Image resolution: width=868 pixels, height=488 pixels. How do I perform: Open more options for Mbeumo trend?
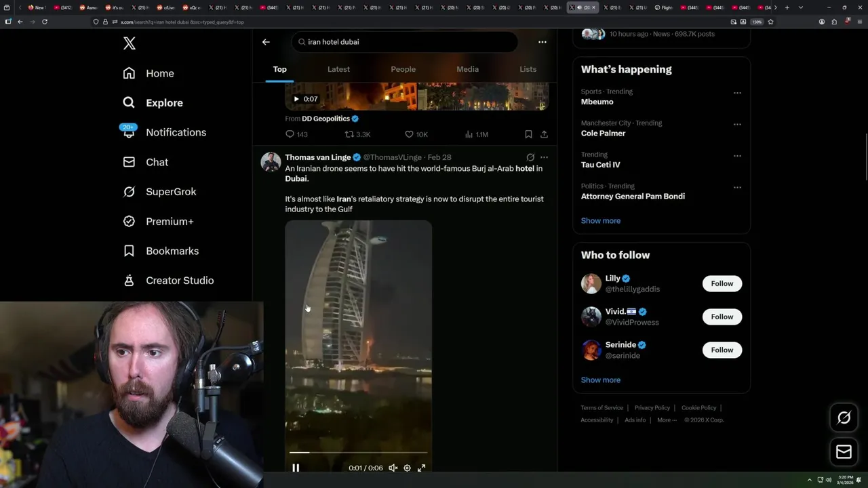(737, 93)
